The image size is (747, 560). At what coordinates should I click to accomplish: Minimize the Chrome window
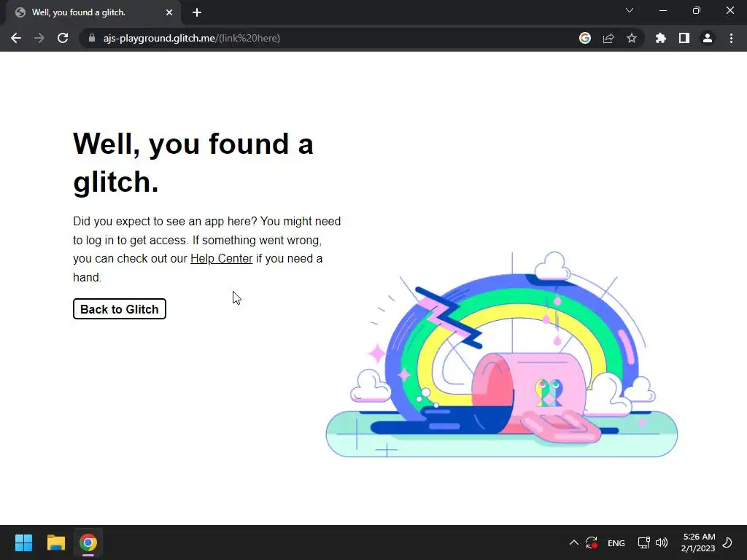coord(662,10)
